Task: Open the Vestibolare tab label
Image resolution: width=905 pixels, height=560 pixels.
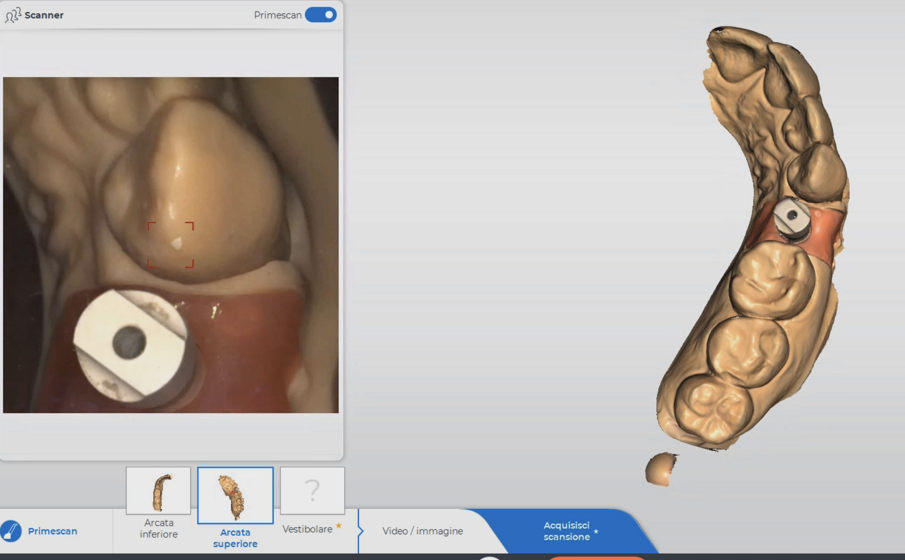Action: [x=308, y=529]
